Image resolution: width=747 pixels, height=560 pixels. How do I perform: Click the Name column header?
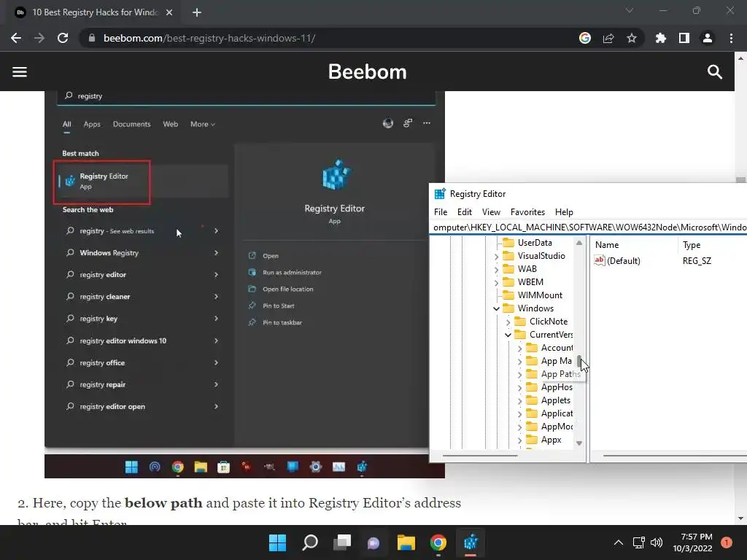(x=606, y=245)
